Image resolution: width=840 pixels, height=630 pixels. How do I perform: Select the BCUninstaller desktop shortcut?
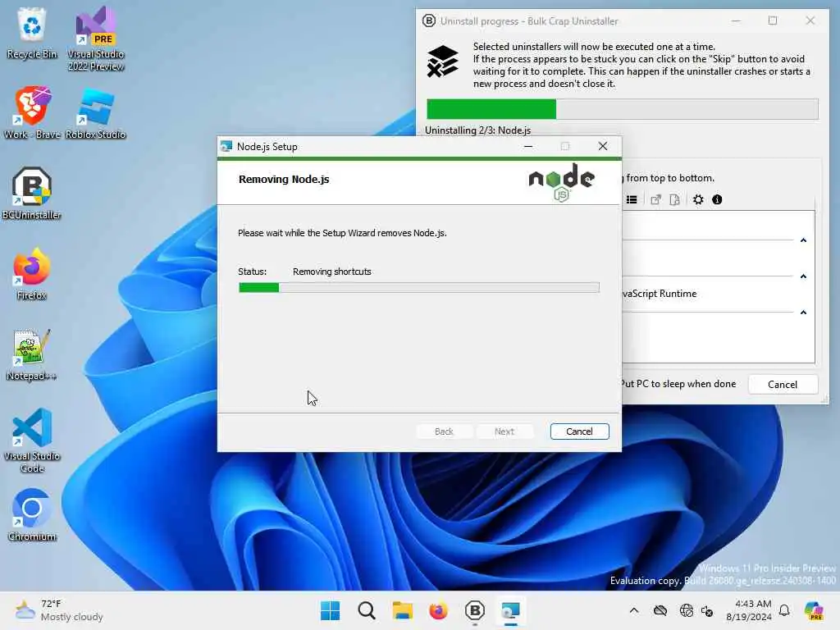(32, 194)
